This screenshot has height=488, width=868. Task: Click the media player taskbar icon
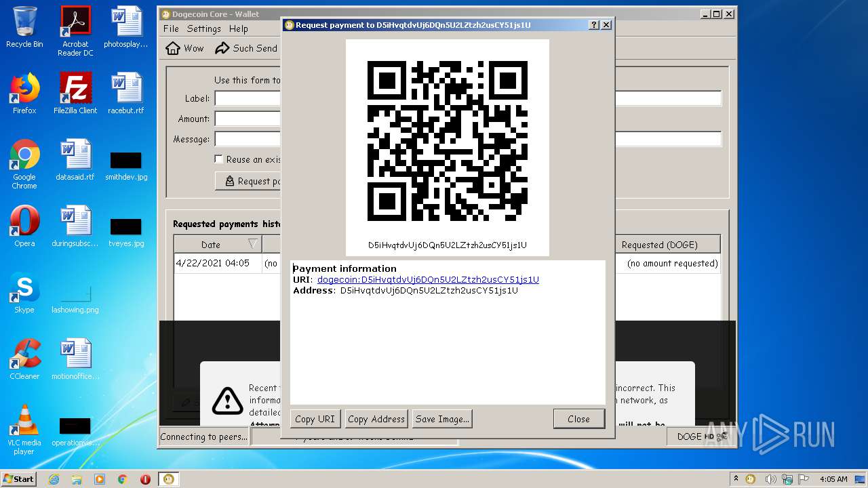coord(100,479)
